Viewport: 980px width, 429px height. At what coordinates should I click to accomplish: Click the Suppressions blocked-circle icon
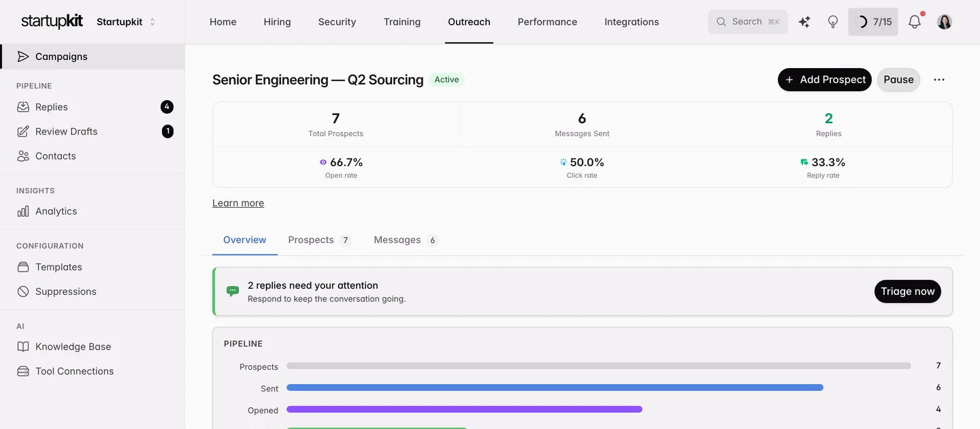[x=23, y=291]
